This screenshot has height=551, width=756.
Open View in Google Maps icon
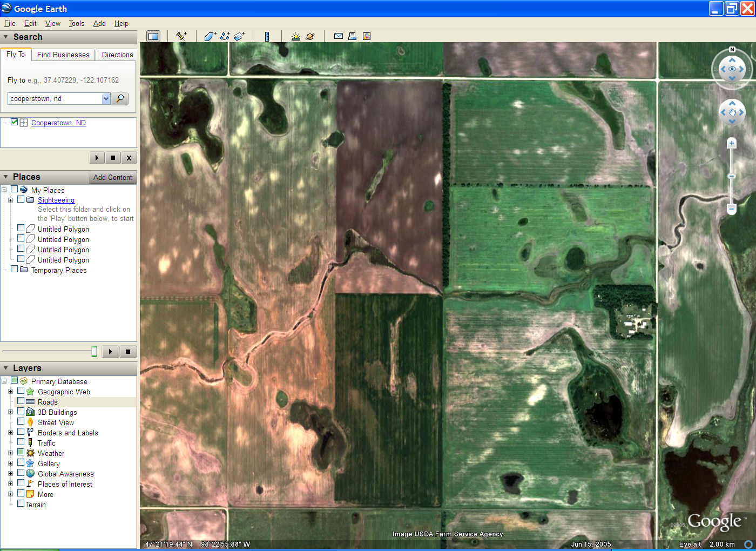(367, 36)
